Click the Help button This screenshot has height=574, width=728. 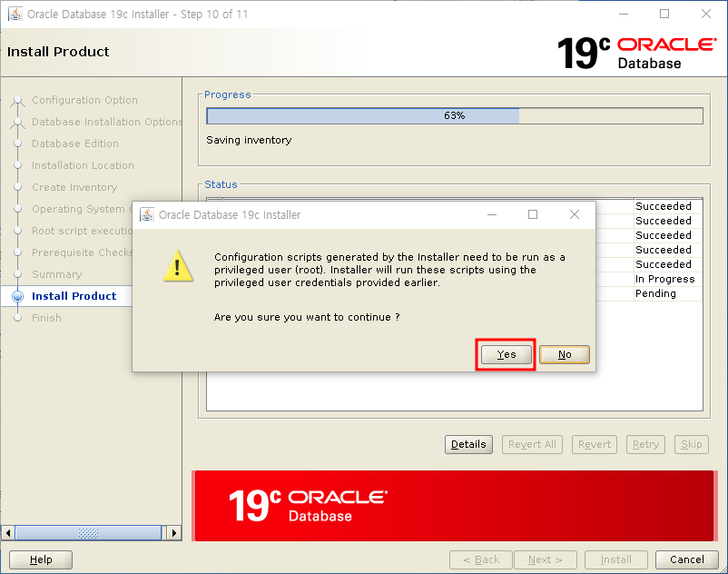pos(41,559)
